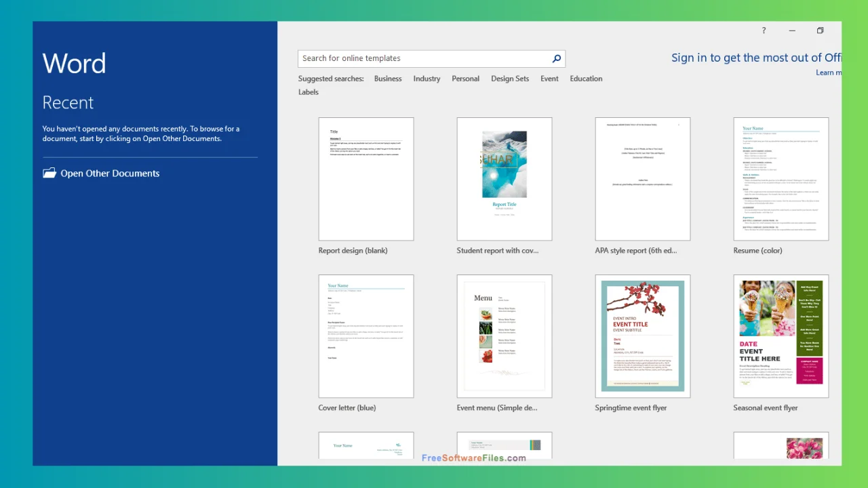The image size is (868, 488).
Task: Click the Search for online templates field
Action: [431, 58]
